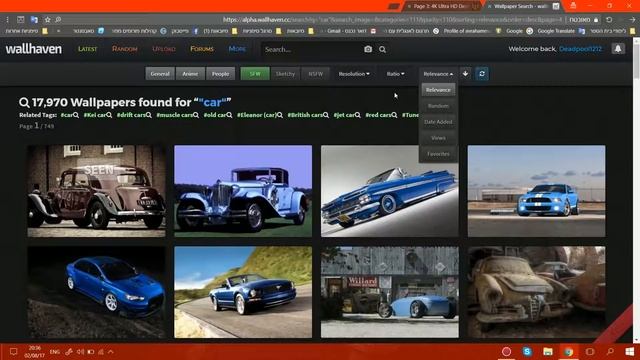
Task: Click the #jet car related tag
Action: point(344,115)
